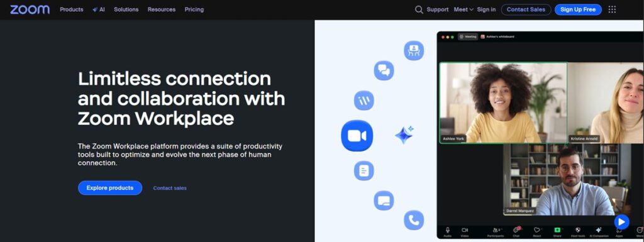Open the apps grid dots icon
The width and height of the screenshot is (644, 242).
tap(612, 9)
